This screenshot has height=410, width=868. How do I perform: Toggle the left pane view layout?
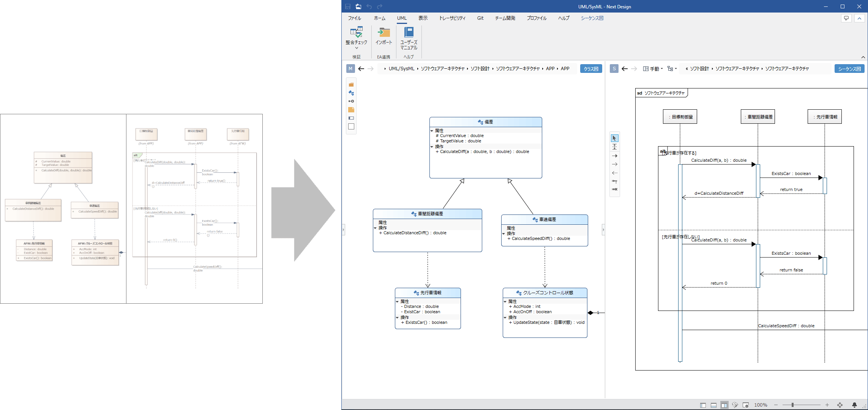coord(703,405)
